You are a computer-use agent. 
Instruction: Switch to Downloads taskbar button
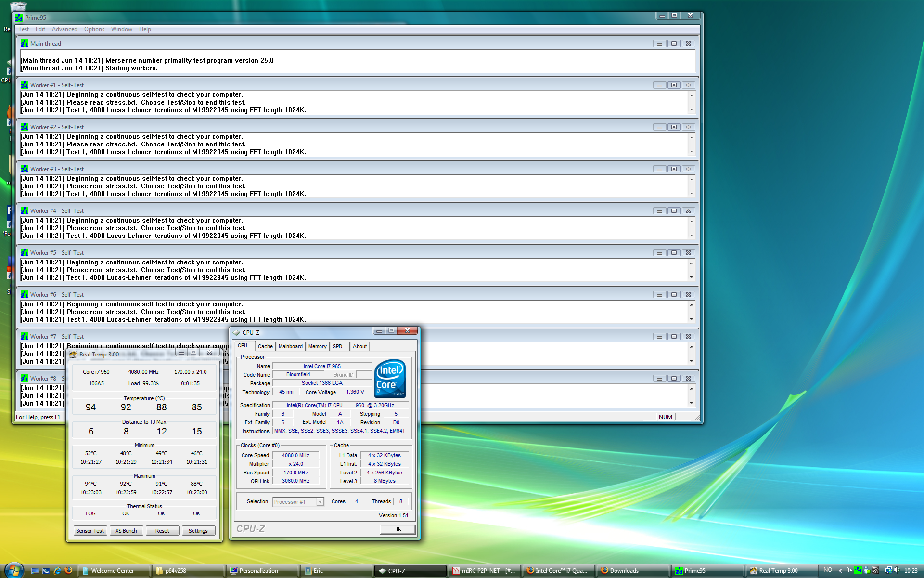(633, 571)
